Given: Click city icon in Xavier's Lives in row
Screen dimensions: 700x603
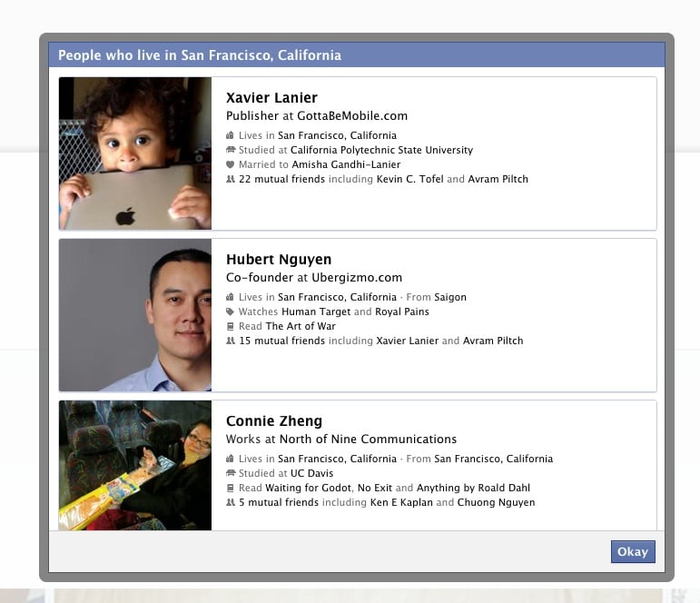Looking at the screenshot, I should (230, 135).
